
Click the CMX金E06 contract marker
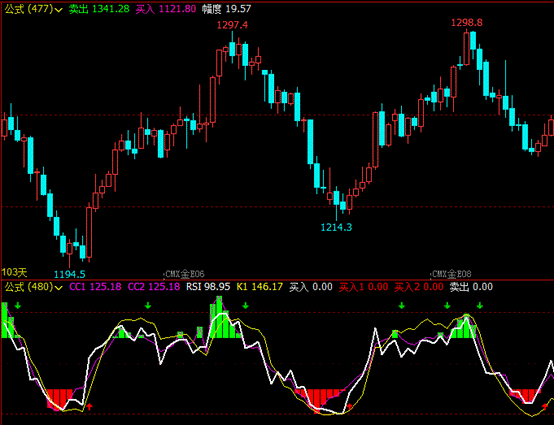pos(184,274)
